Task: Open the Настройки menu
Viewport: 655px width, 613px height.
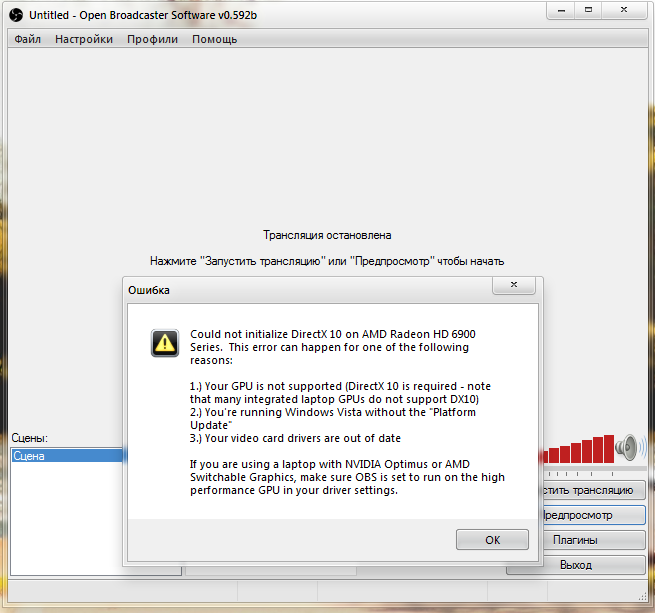Action: (x=84, y=39)
